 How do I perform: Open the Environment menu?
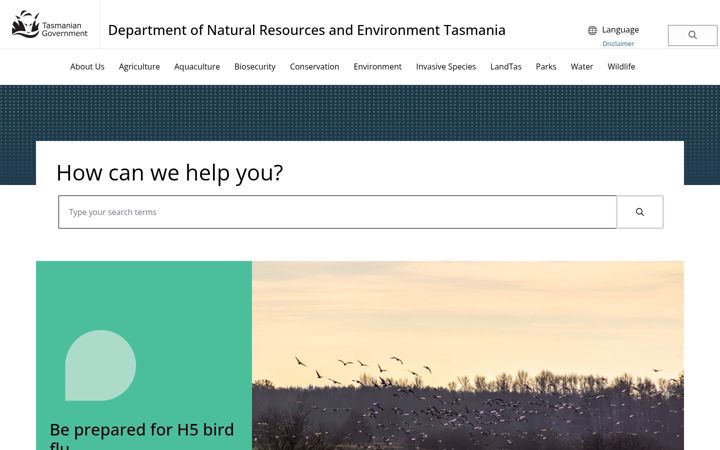point(377,67)
